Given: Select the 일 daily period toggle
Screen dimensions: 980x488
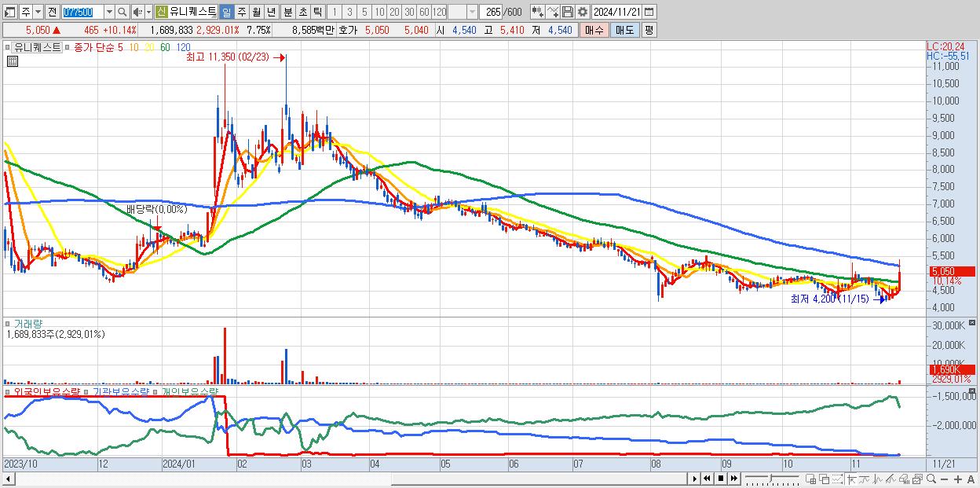Looking at the screenshot, I should tap(226, 12).
